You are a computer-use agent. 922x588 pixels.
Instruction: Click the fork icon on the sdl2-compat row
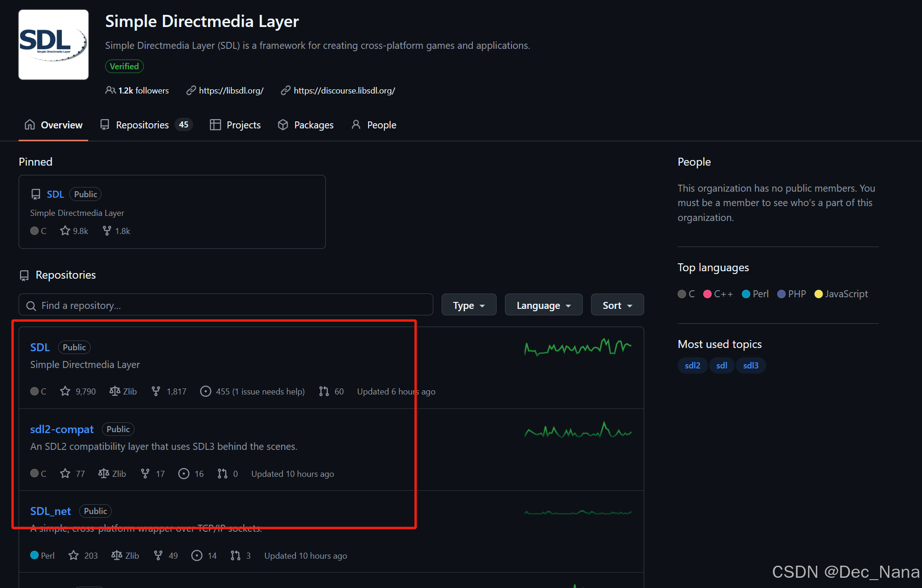(x=145, y=474)
